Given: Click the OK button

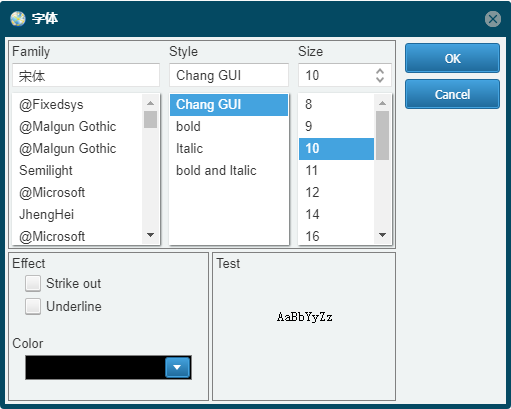Looking at the screenshot, I should pos(452,58).
